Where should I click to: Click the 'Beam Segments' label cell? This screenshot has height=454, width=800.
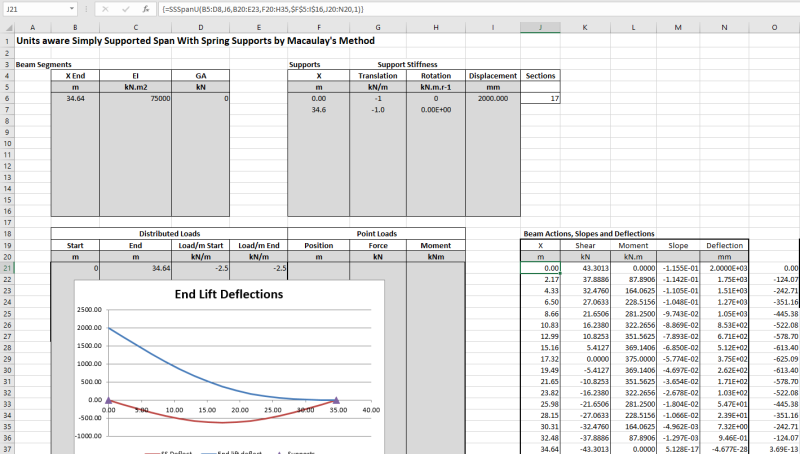point(44,64)
